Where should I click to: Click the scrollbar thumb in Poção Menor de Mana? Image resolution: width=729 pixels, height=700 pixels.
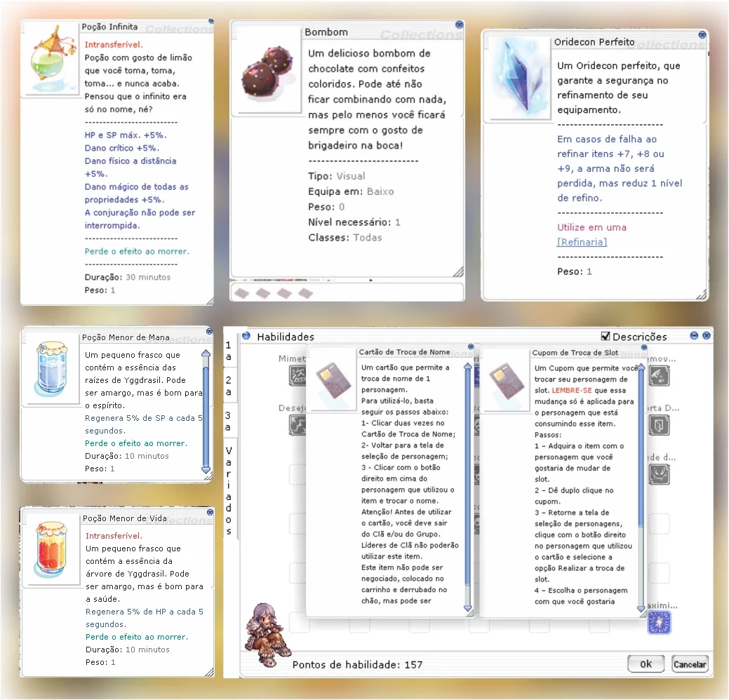click(x=206, y=415)
